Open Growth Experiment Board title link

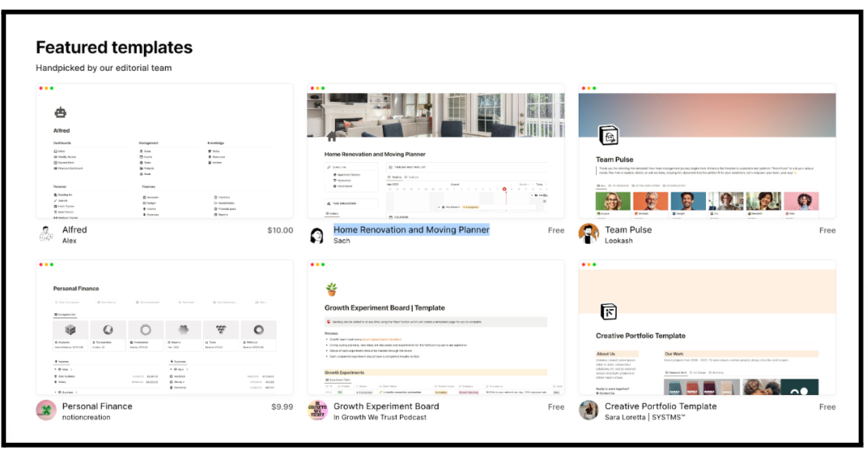[x=386, y=406]
